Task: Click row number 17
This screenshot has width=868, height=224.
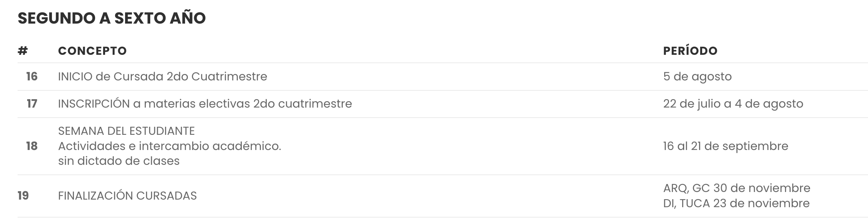Action: tap(32, 104)
